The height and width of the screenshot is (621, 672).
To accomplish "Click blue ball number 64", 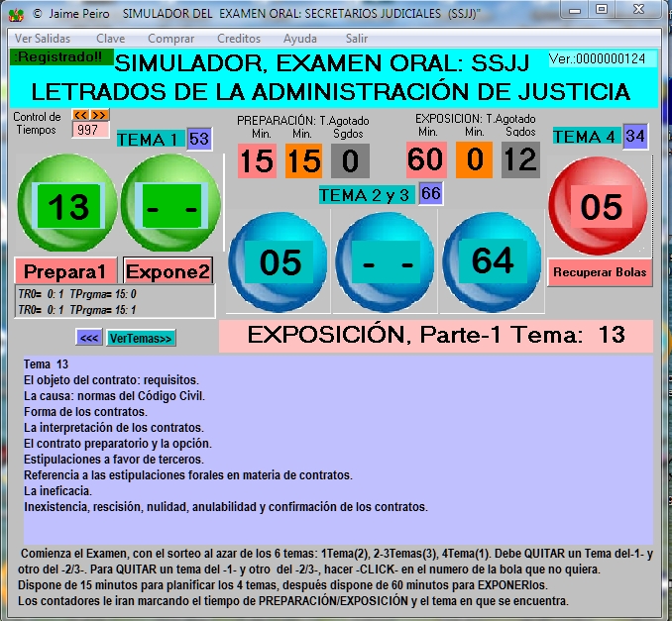I will point(493,261).
